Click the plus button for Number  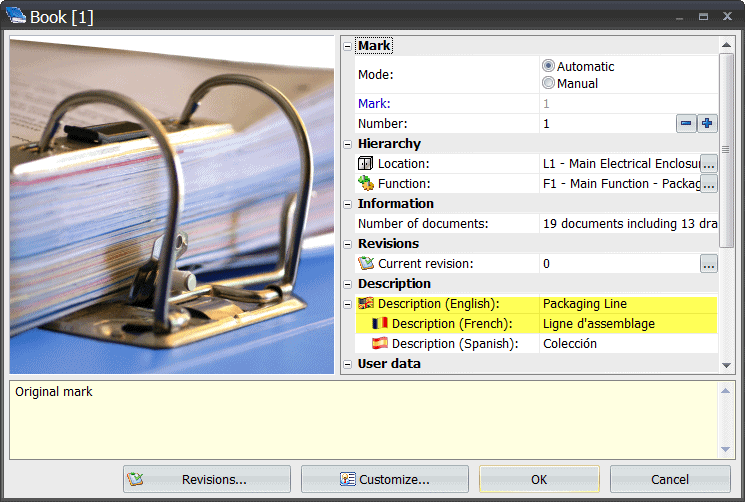pos(707,124)
